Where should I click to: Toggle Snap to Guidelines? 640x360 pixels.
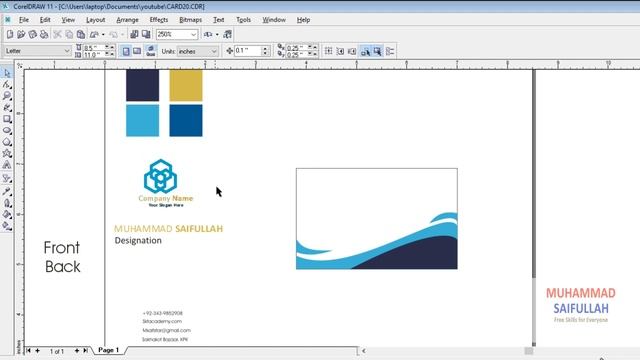coord(340,51)
